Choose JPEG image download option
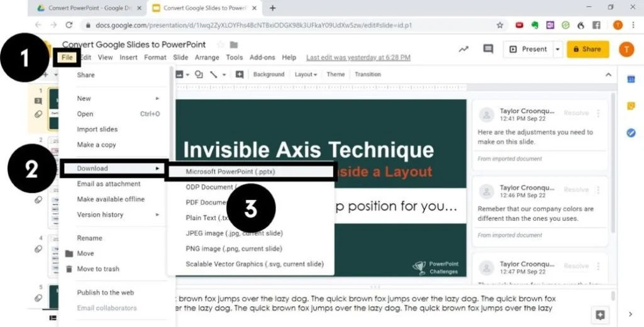This screenshot has width=644, height=327. tap(250, 233)
